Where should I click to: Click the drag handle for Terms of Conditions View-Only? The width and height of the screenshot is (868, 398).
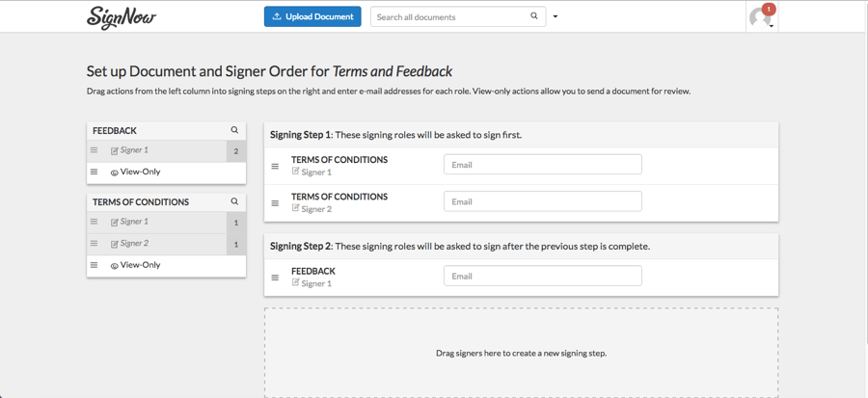tap(94, 265)
